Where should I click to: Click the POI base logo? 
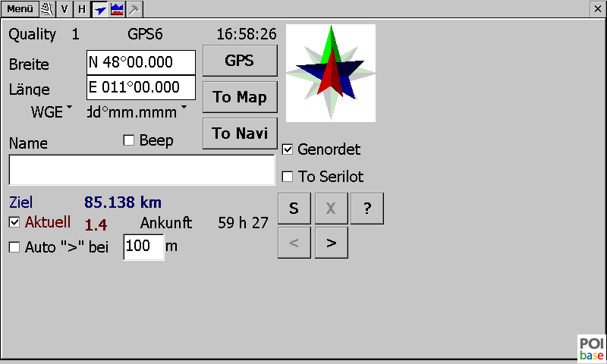pos(591,348)
